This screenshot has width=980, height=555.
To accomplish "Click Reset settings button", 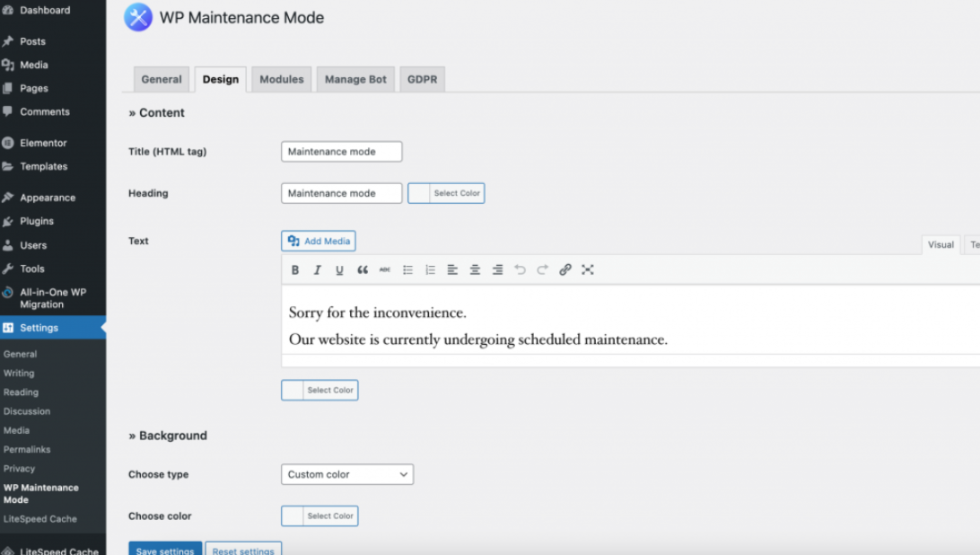I will (x=243, y=549).
